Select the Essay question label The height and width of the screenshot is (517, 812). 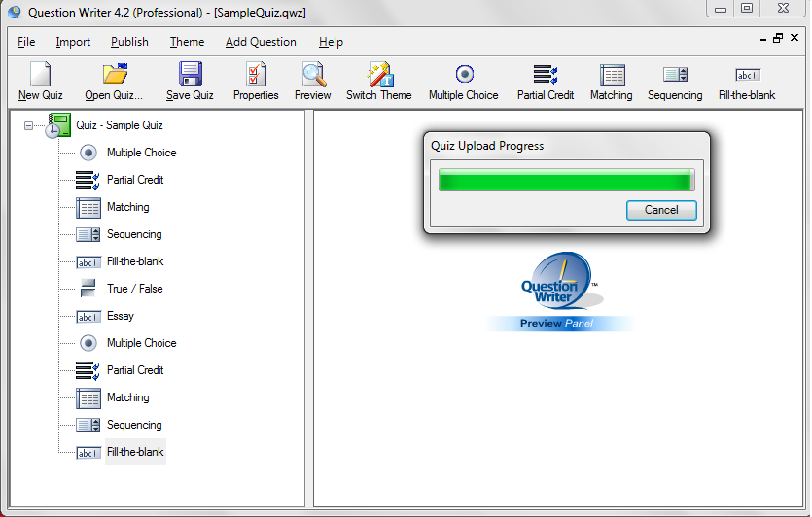click(121, 316)
